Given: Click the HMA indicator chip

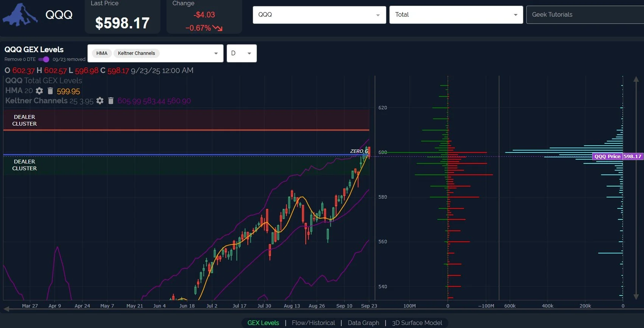Looking at the screenshot, I should [102, 53].
